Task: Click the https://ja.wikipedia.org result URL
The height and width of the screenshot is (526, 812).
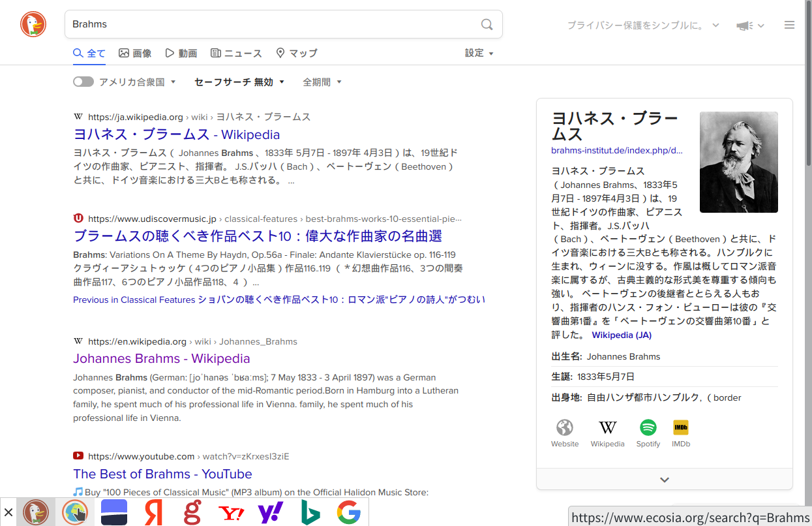Action: [136, 117]
